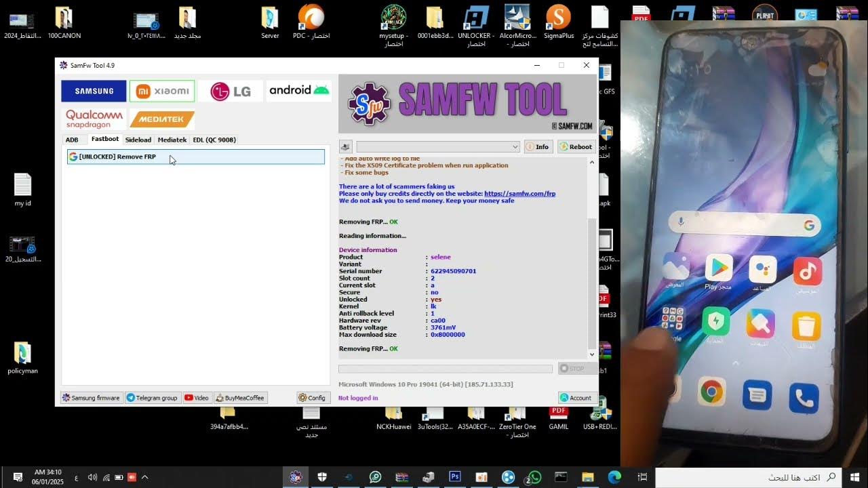Viewport: 868px width, 488px height.
Task: Open File Explorer from the taskbar
Action: click(587, 477)
